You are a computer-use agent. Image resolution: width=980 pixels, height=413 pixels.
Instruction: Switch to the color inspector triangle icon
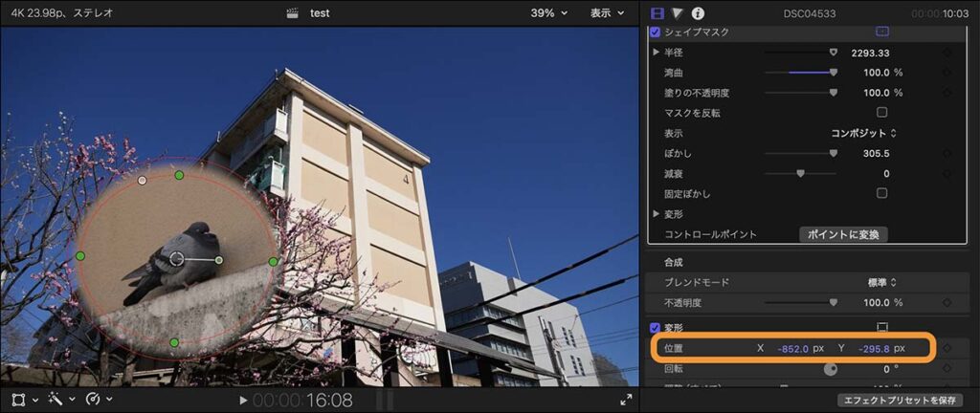click(678, 13)
